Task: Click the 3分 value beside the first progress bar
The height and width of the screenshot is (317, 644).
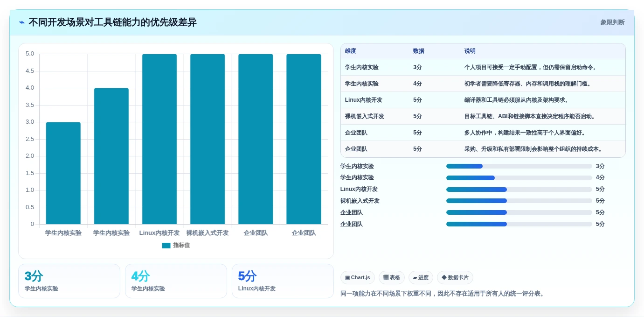Action: pos(600,166)
